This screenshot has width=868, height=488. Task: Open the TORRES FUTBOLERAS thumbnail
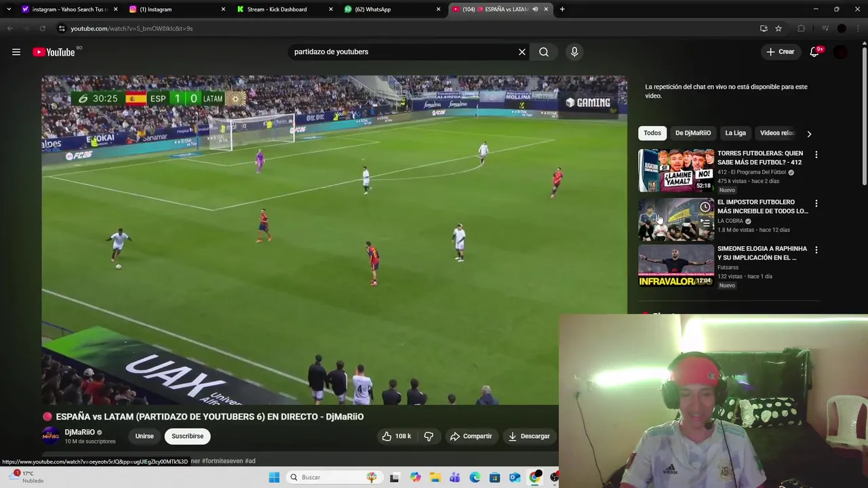676,171
